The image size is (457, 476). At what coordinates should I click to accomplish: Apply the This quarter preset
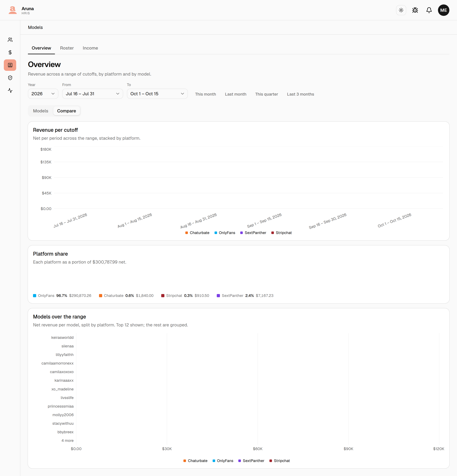[x=266, y=94]
